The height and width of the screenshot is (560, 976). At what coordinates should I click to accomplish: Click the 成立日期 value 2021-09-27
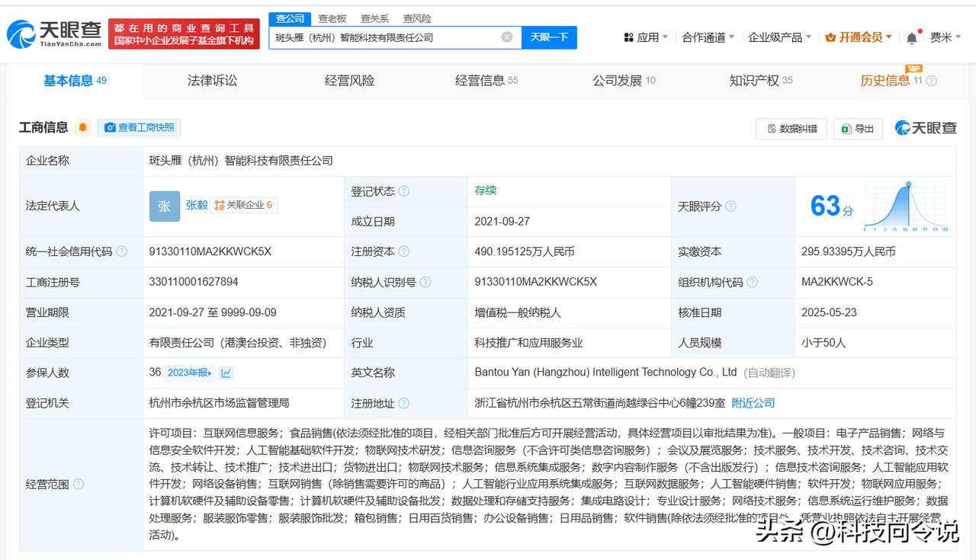coord(502,222)
